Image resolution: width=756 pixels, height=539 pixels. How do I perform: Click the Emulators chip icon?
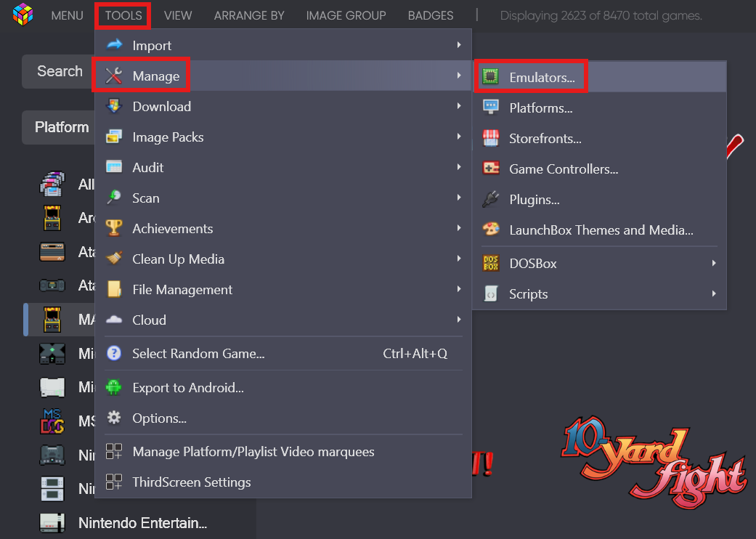pyautogui.click(x=491, y=77)
